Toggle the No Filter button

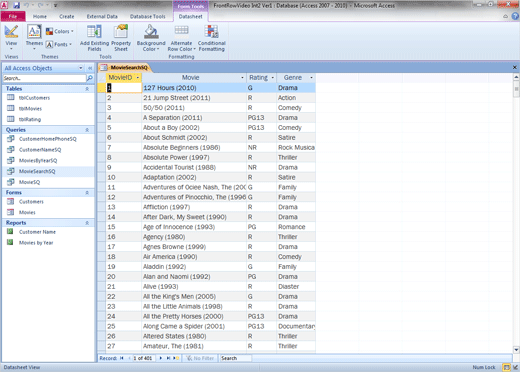[x=200, y=358]
